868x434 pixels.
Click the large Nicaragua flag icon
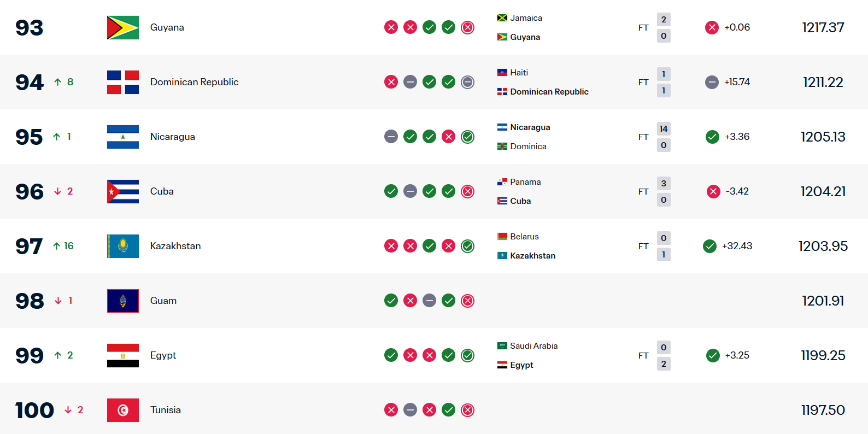[x=122, y=137]
